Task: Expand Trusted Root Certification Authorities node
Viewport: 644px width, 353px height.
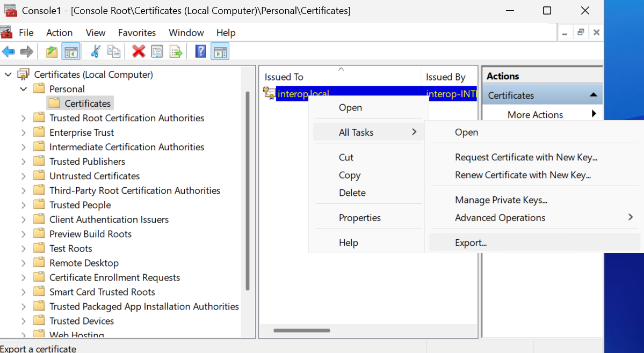Action: [24, 118]
